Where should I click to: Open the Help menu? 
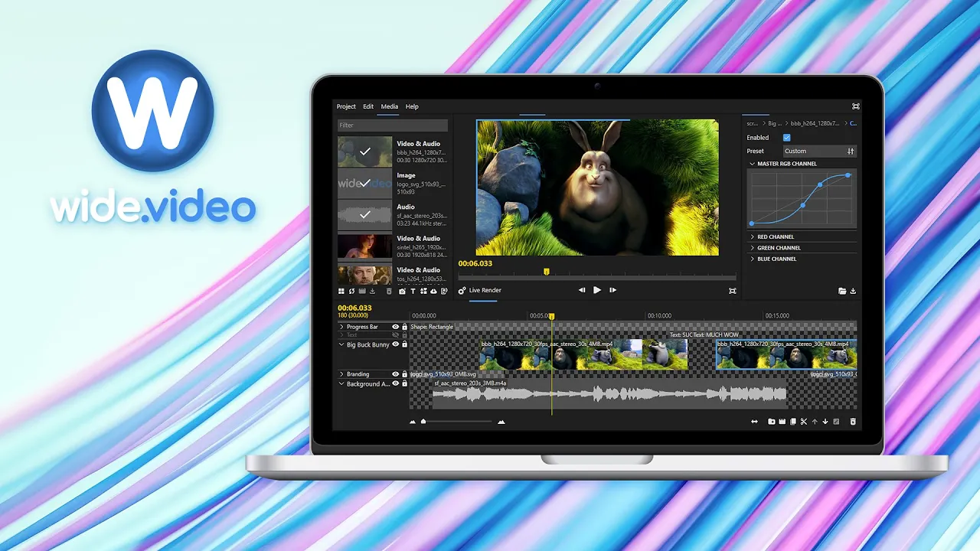coord(412,106)
